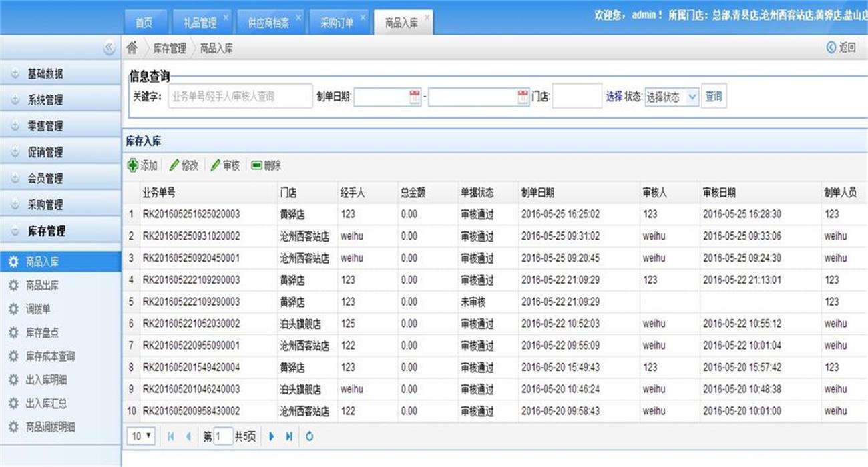This screenshot has width=868, height=467.
Task: Close the 采购订单 tab
Action: (x=363, y=17)
